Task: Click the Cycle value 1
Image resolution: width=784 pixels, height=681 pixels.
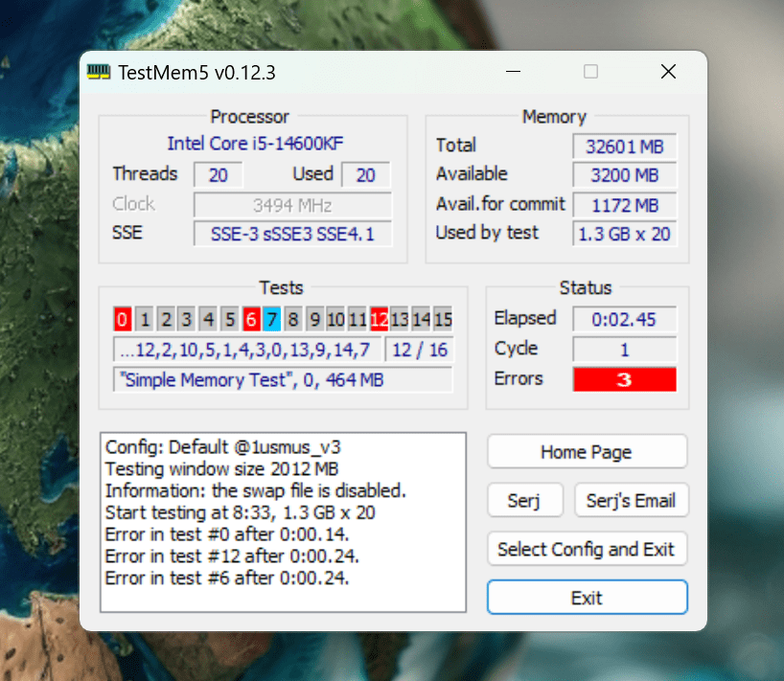Action: point(625,350)
